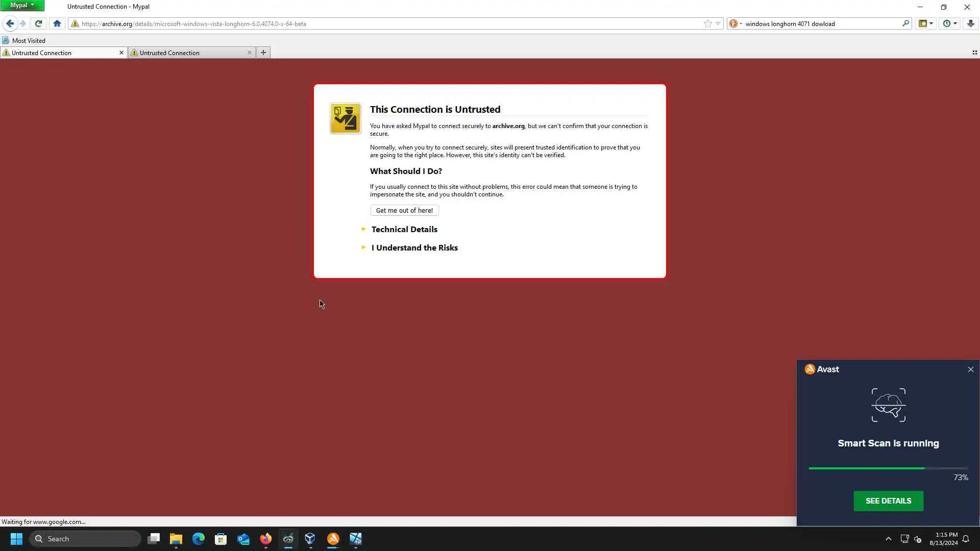This screenshot has height=551, width=980.
Task: Open the Downloads arrow button
Action: (x=970, y=23)
